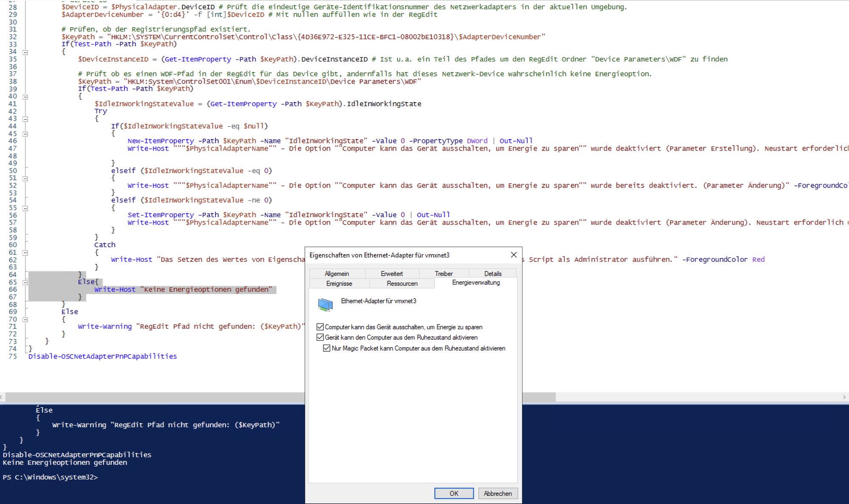Collapse the Else block at line 65

(x=25, y=283)
